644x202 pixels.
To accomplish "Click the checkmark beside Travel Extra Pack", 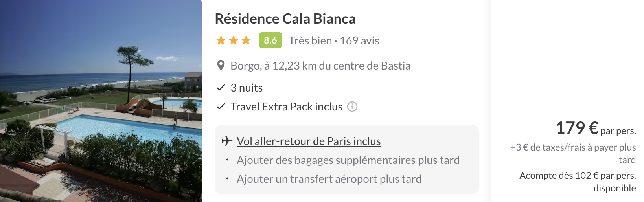I will pos(221,106).
